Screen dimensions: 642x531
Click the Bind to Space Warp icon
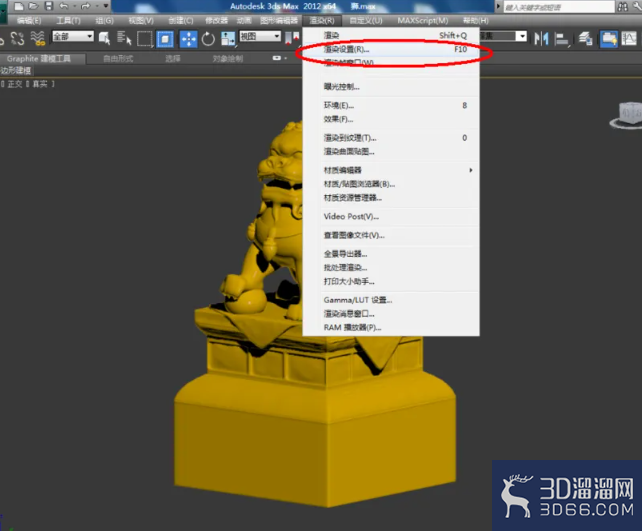coord(38,39)
